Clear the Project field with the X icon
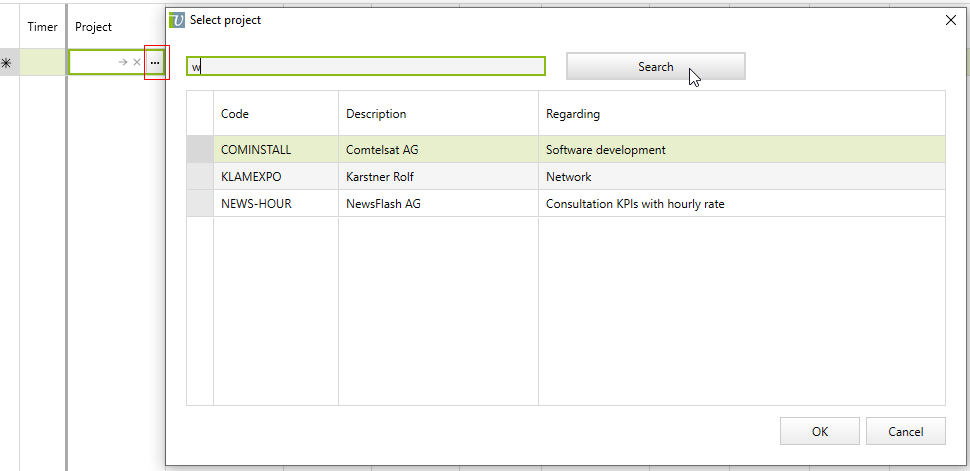 coord(137,62)
